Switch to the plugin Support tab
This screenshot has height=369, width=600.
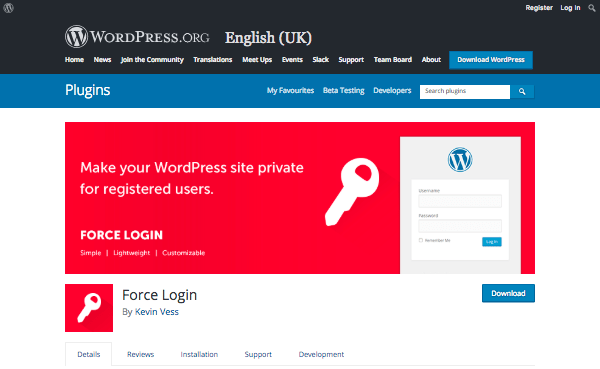tap(258, 354)
